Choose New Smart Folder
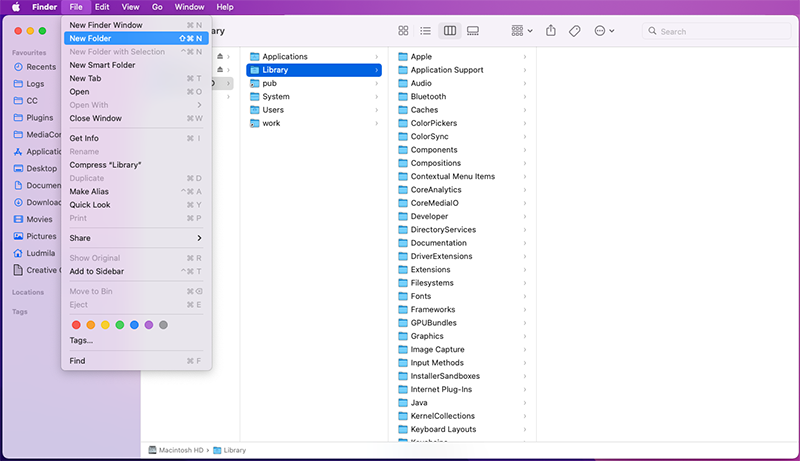The width and height of the screenshot is (800, 461). tap(136, 65)
